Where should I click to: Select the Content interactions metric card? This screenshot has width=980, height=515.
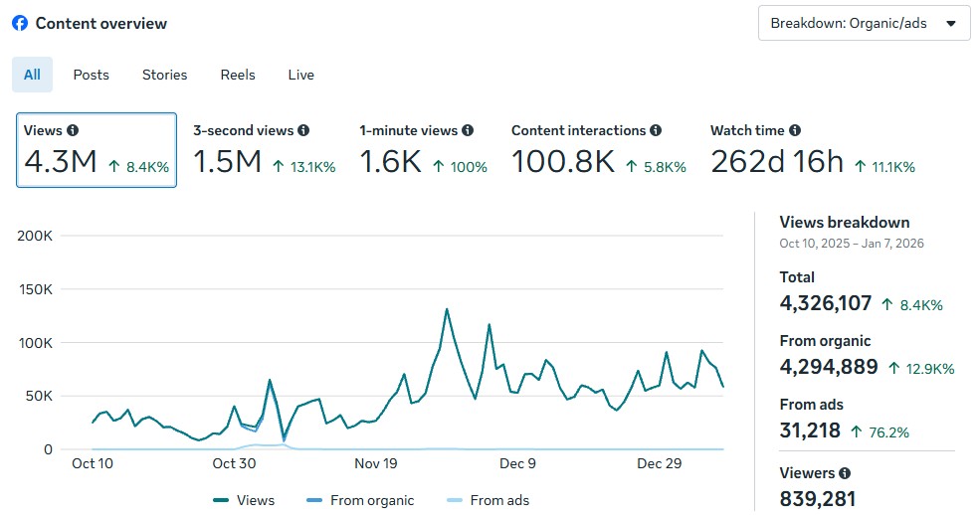[599, 150]
